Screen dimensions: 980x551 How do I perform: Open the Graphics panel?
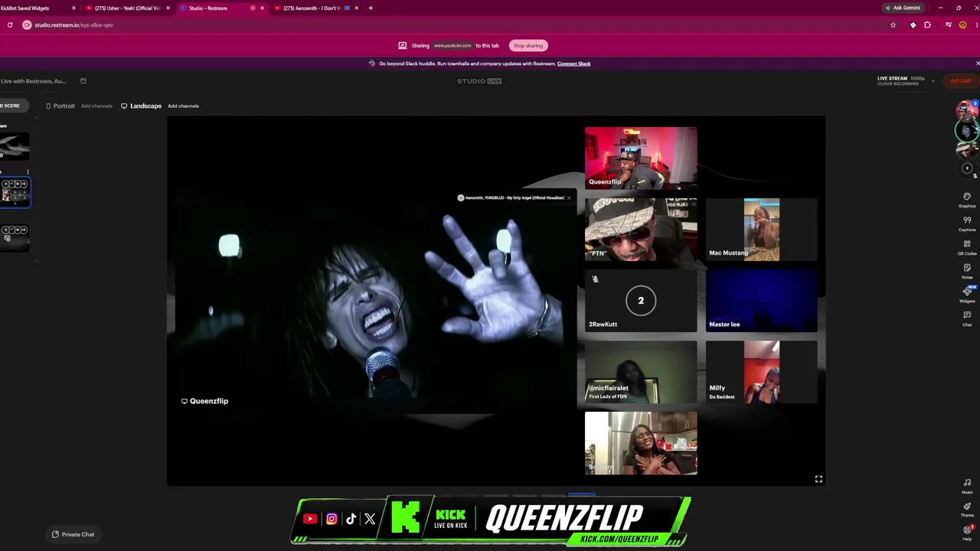pos(967,200)
